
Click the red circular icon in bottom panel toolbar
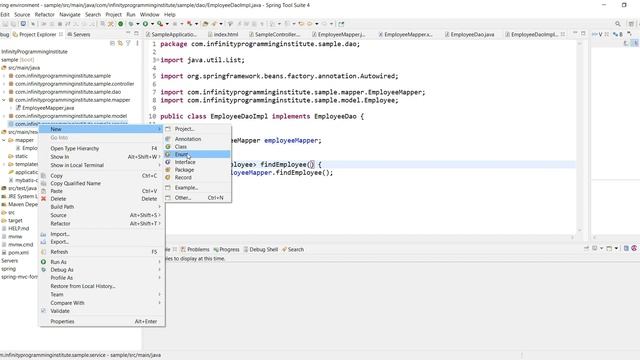pos(634,248)
